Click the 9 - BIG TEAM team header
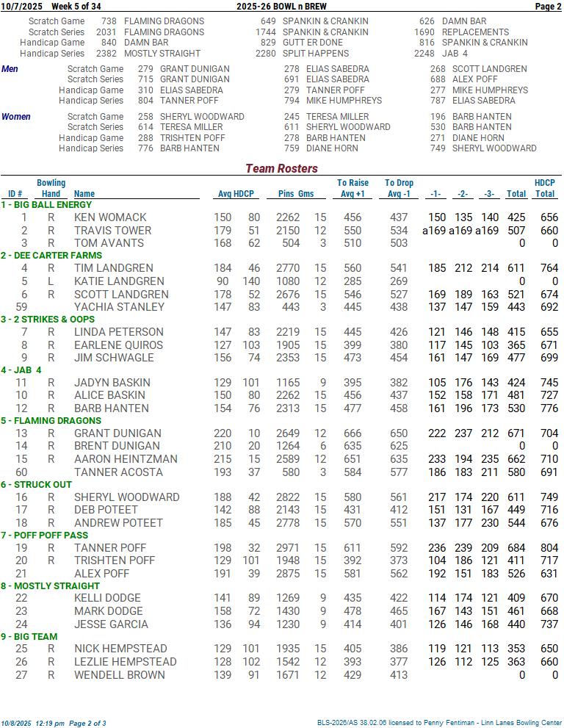This screenshot has width=564, height=728. click(32, 636)
